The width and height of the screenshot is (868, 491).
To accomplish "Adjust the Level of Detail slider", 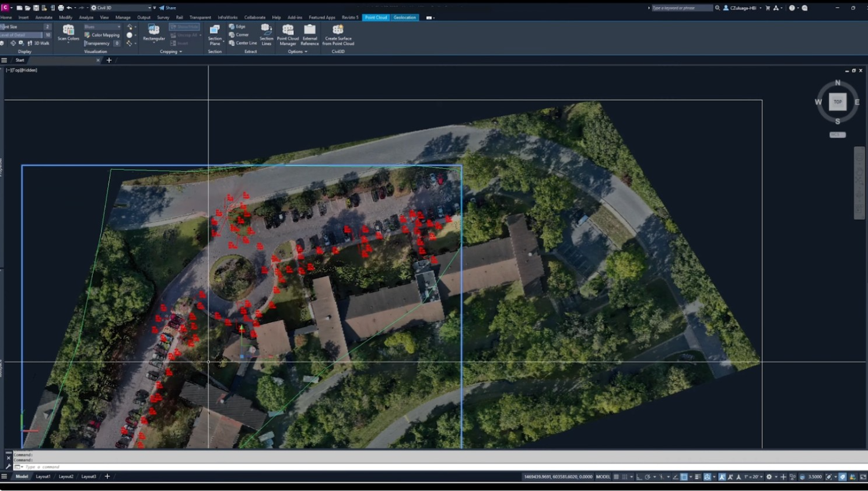I will point(23,35).
